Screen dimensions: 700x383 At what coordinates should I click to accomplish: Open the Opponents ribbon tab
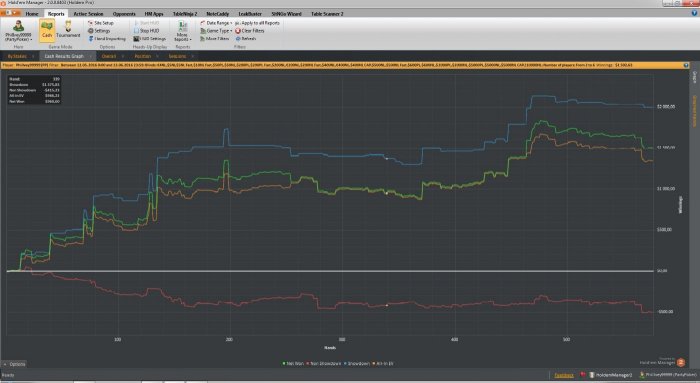point(124,14)
